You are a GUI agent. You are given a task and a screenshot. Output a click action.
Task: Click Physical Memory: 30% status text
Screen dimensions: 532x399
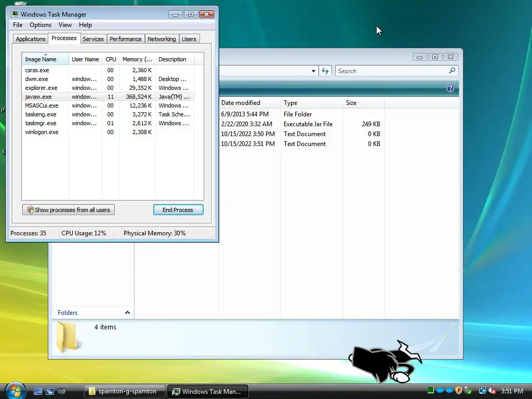tap(154, 233)
